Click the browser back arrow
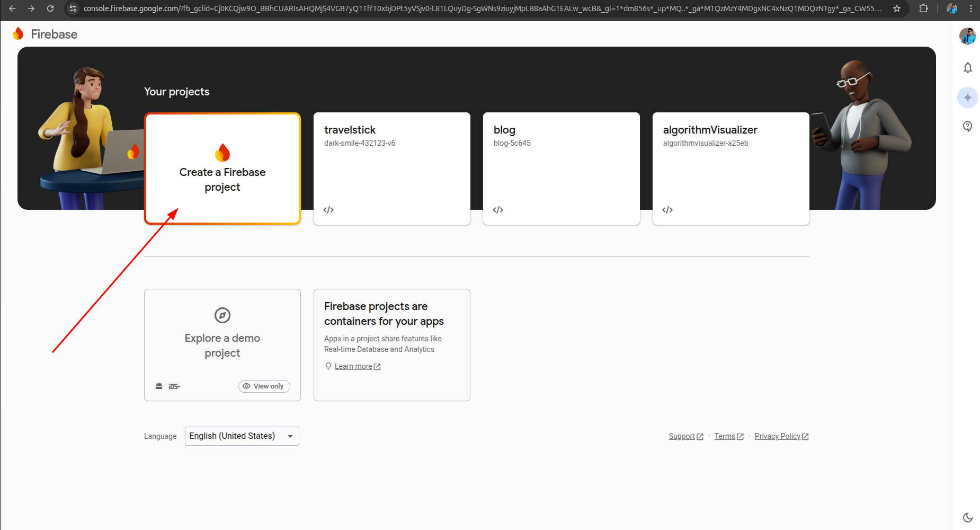Screen dimensions: 980x530 [12, 8]
